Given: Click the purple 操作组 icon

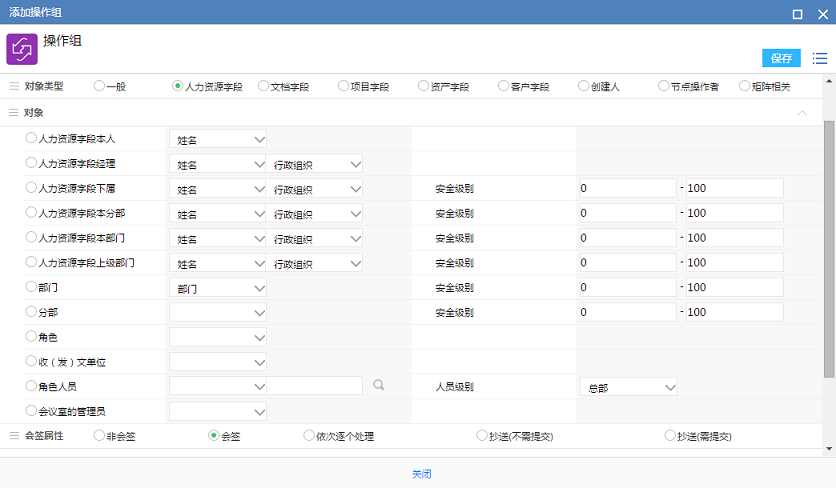Looking at the screenshot, I should coord(22,49).
